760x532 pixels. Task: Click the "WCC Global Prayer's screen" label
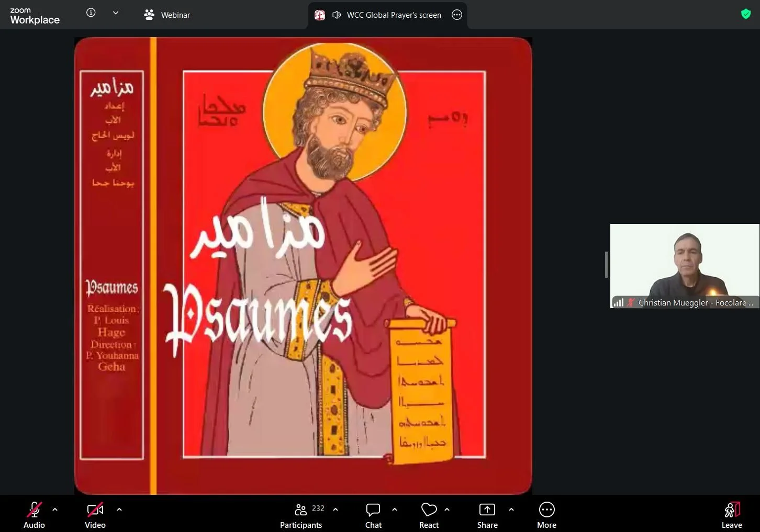point(394,15)
